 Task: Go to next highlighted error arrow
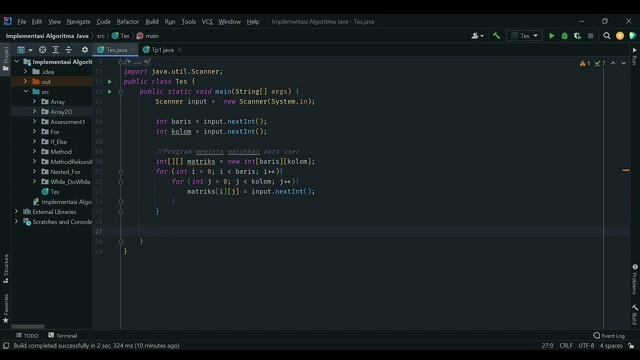click(x=623, y=63)
